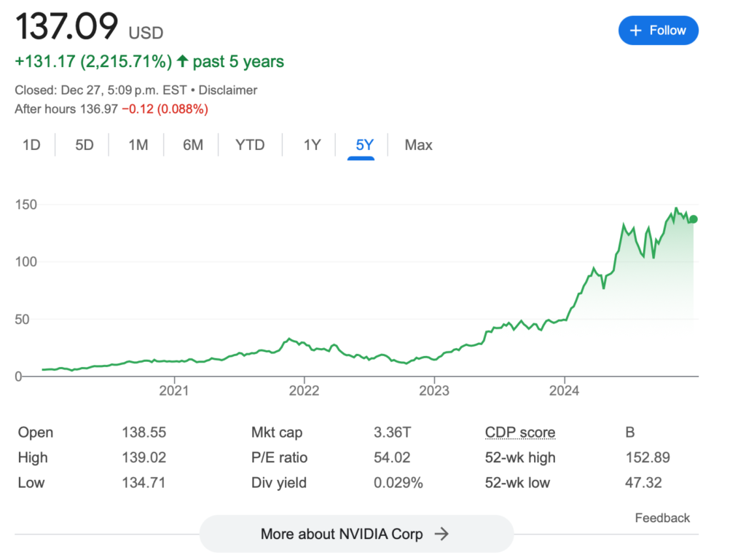Click the green upward arrow icon
The width and height of the screenshot is (746, 560).
[182, 62]
